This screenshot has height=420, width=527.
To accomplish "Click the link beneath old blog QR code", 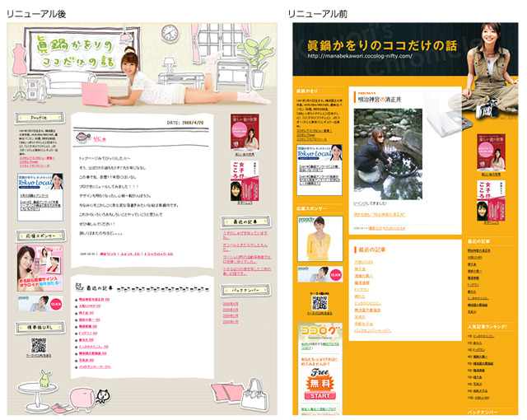I will pos(319,313).
